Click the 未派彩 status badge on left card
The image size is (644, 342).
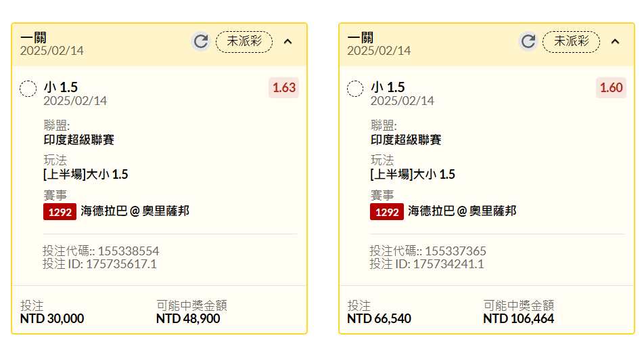pos(244,41)
